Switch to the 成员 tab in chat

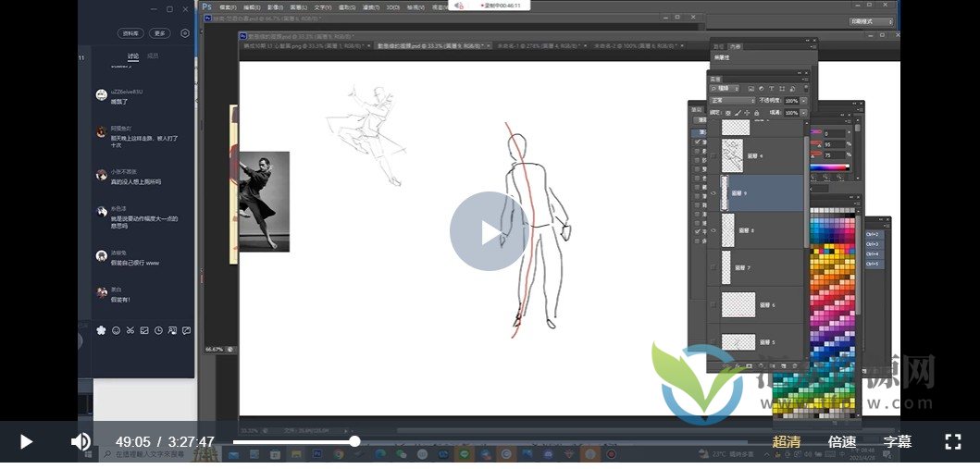pos(153,56)
